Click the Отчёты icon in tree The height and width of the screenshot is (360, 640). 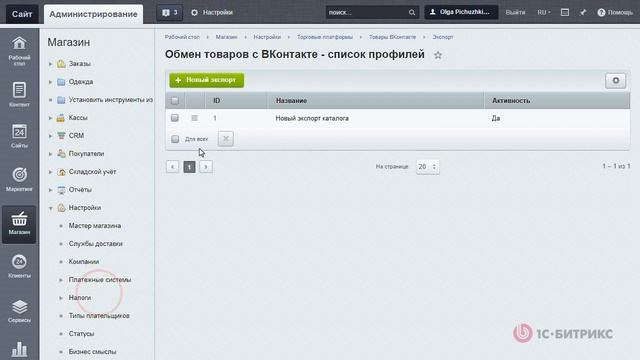click(61, 190)
